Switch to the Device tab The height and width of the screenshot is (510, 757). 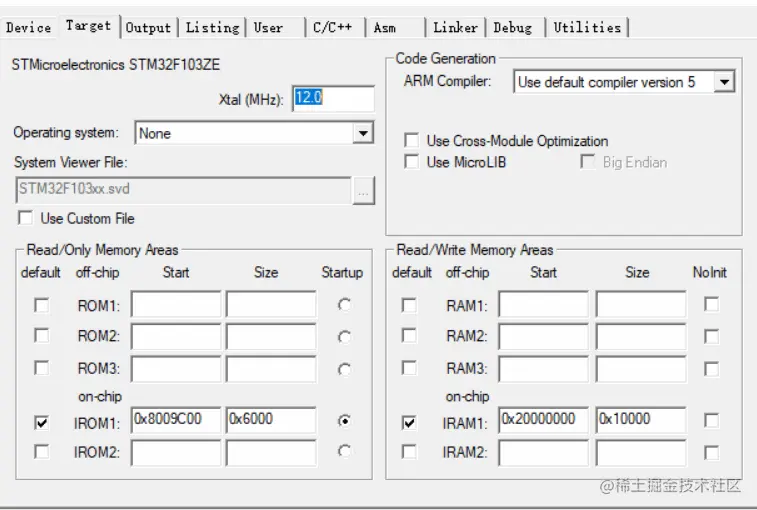28,28
